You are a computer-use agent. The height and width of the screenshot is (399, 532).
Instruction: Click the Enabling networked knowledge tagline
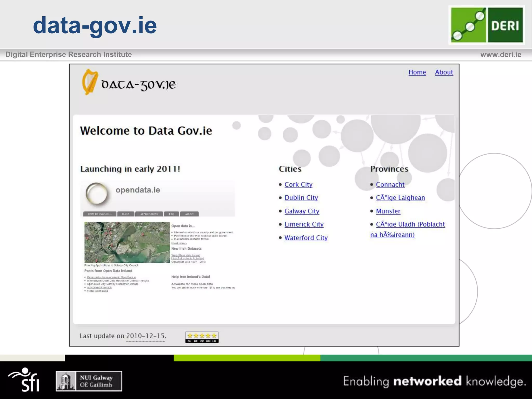point(435,381)
